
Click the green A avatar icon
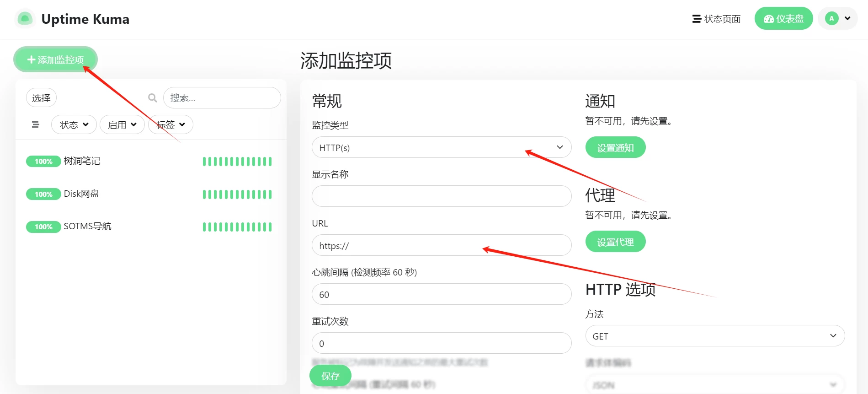pyautogui.click(x=831, y=19)
